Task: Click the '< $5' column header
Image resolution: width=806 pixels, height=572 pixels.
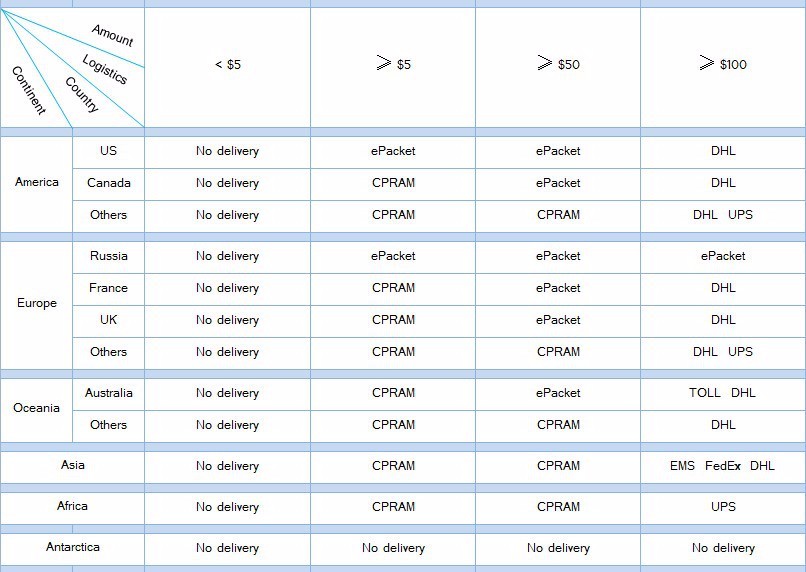Action: click(227, 65)
